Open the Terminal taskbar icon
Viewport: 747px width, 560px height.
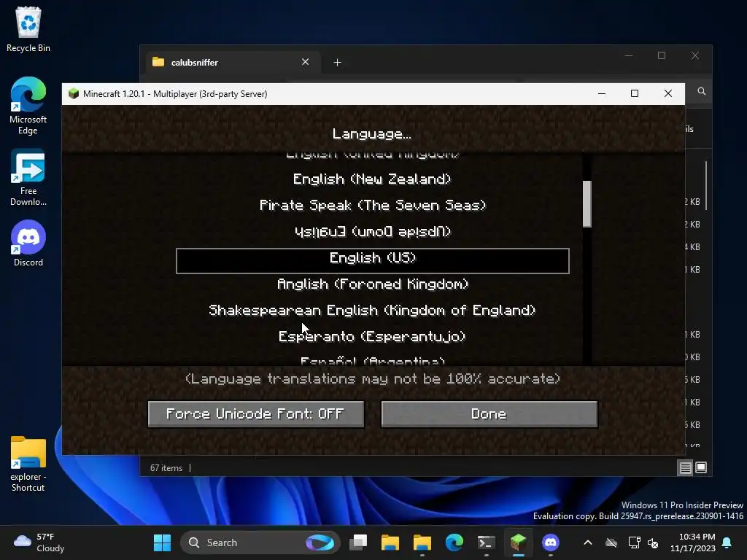(486, 542)
